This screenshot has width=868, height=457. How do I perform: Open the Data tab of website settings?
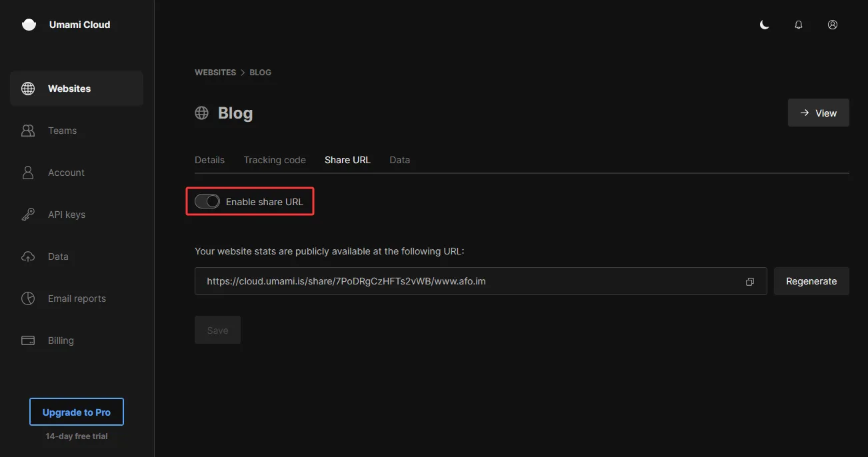(x=399, y=160)
